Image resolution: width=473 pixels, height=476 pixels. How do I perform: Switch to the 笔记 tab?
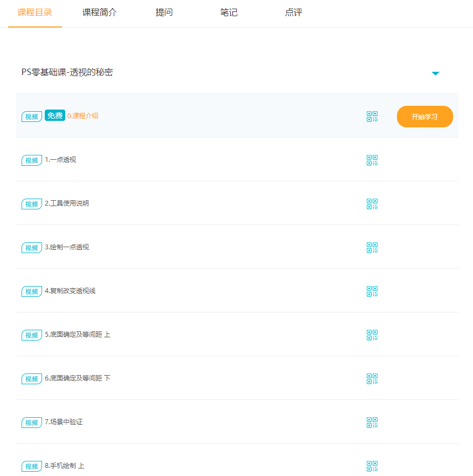229,12
